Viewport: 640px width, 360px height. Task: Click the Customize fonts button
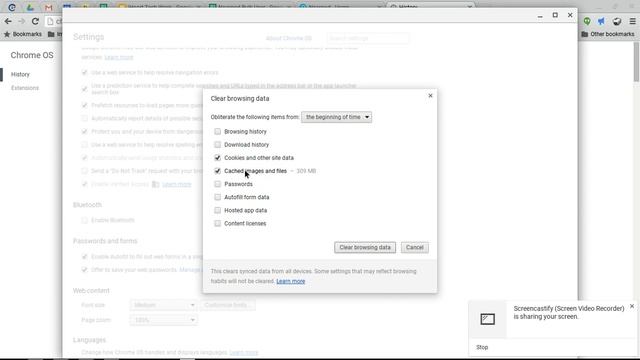coord(227,305)
